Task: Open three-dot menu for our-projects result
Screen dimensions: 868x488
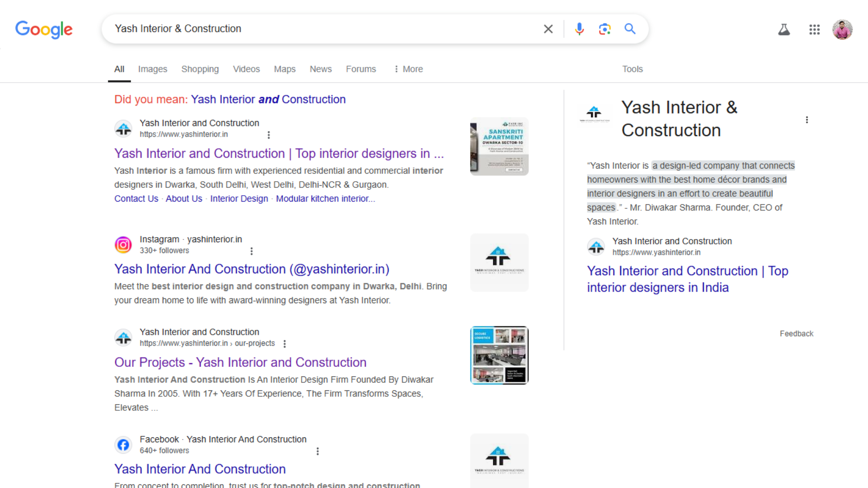Action: click(x=284, y=344)
